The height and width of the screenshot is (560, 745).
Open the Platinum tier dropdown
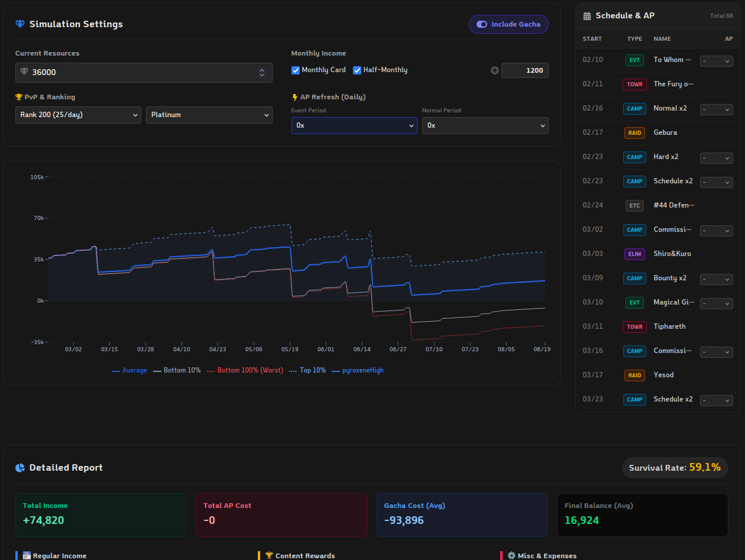click(x=209, y=115)
